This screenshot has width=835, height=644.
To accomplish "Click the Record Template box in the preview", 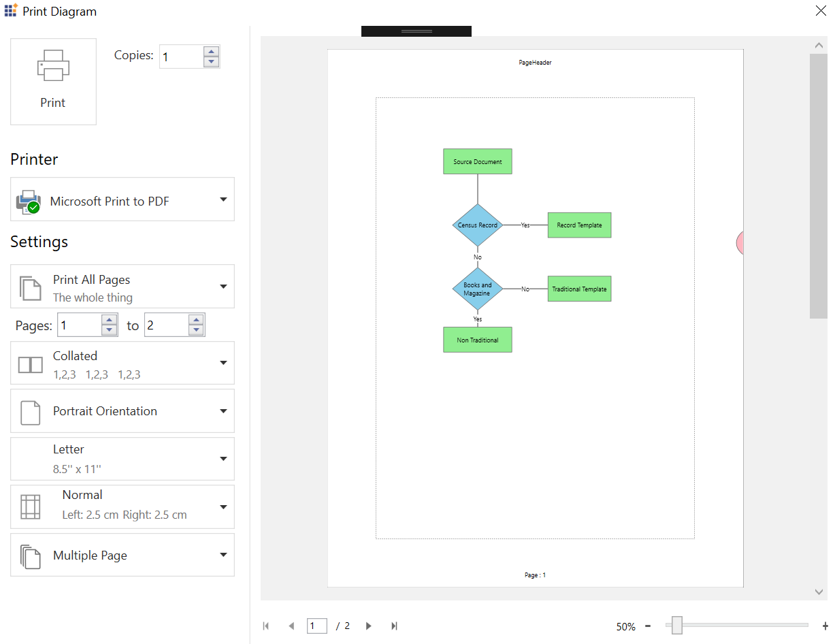I will pyautogui.click(x=579, y=225).
